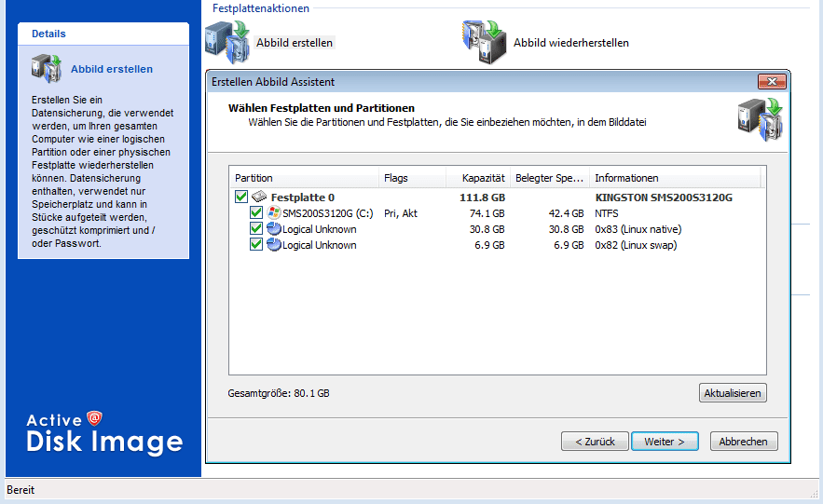
Task: Click the Gesamtgröße: 80.1 GB text
Action: pyautogui.click(x=279, y=393)
